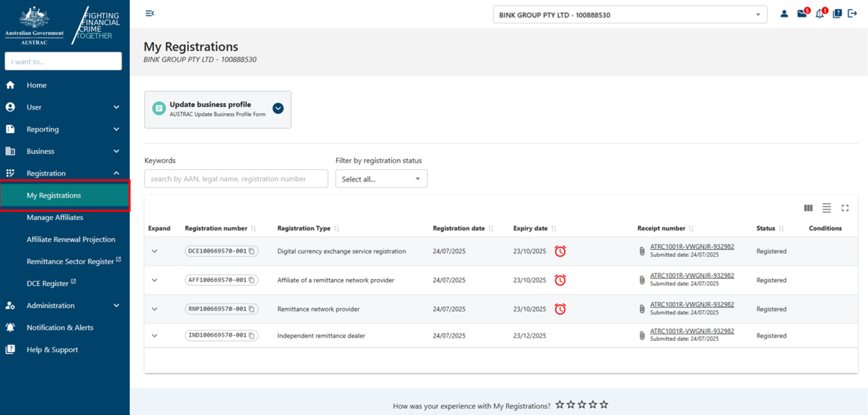Collapse the sidebar with the menu icon

tap(149, 12)
